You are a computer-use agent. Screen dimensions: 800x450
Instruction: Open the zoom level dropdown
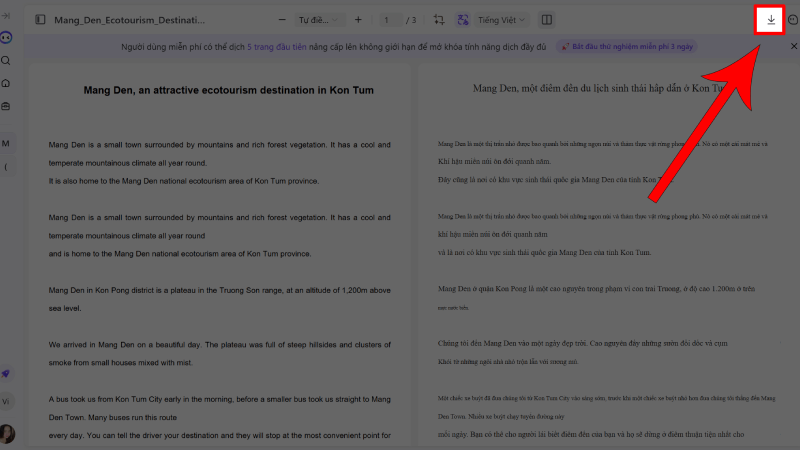point(318,20)
